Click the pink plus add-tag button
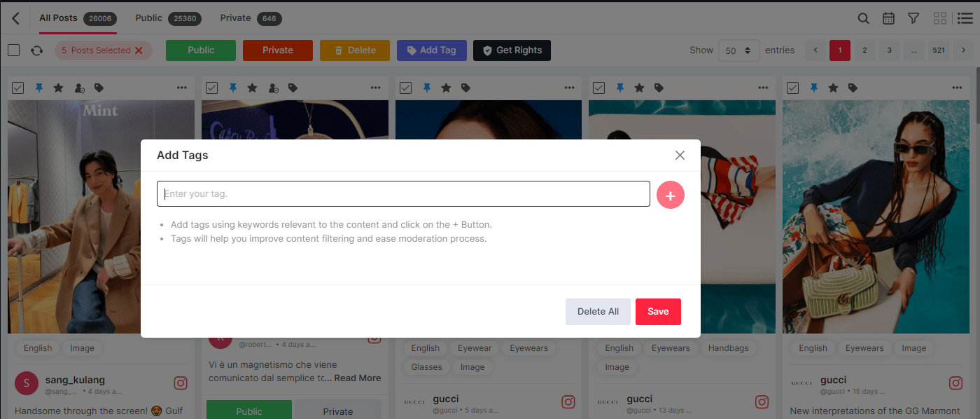The image size is (980, 419). pos(670,195)
